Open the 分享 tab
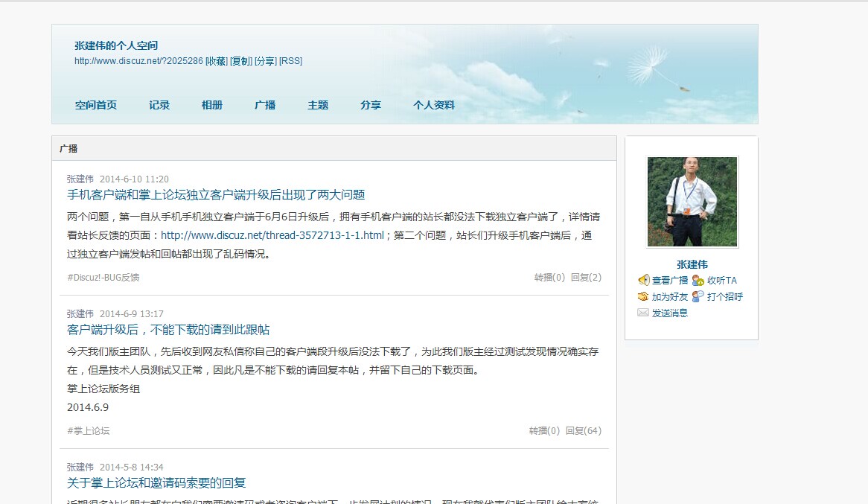The width and height of the screenshot is (868, 504). (x=370, y=105)
